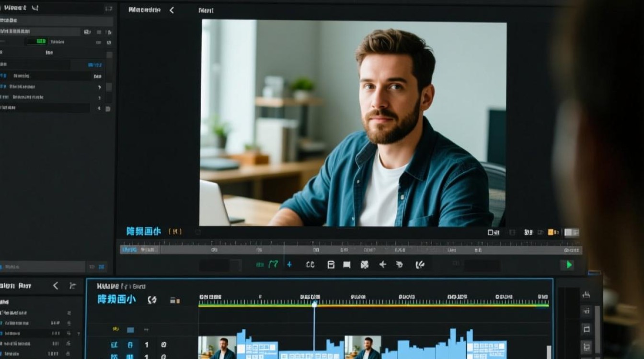This screenshot has height=359, width=644.
Task: Toggle the blue square in timeline track header
Action: point(130,330)
